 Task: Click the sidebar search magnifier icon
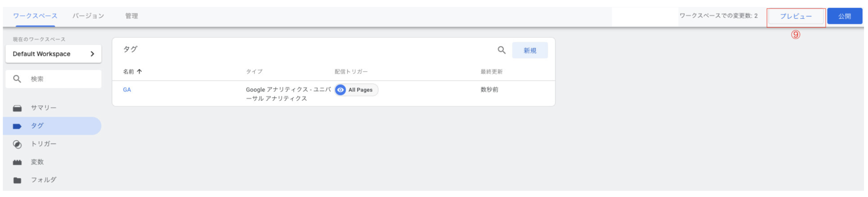pos(17,79)
